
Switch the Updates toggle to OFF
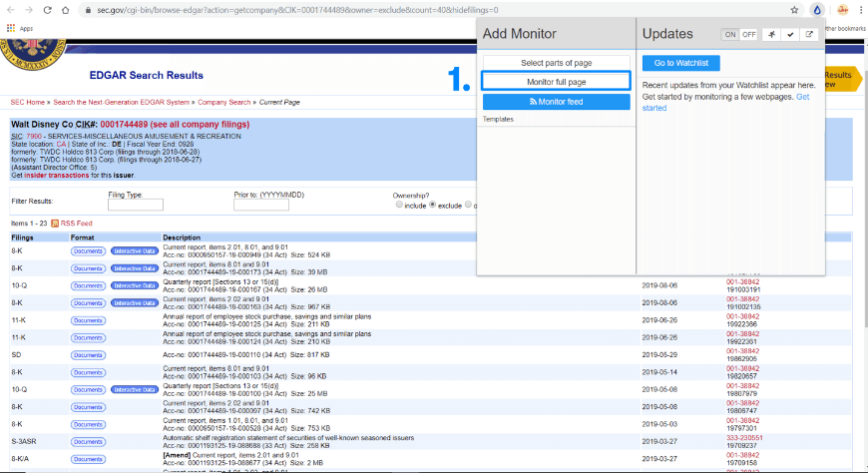(748, 34)
